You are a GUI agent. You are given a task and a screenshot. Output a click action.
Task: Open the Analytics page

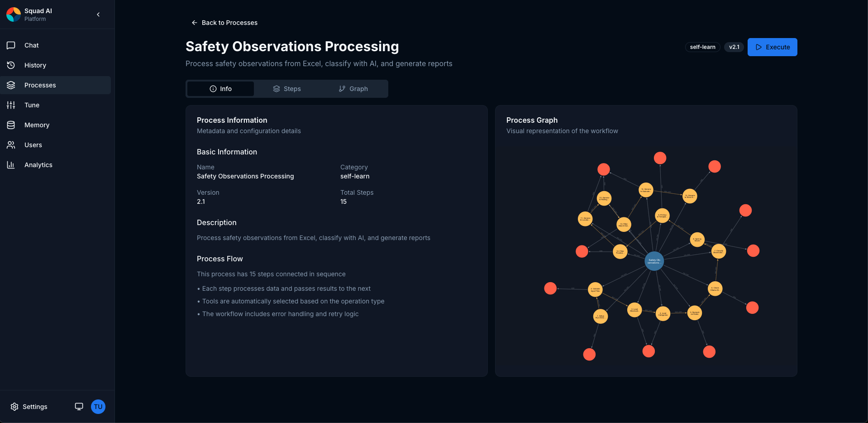(38, 165)
